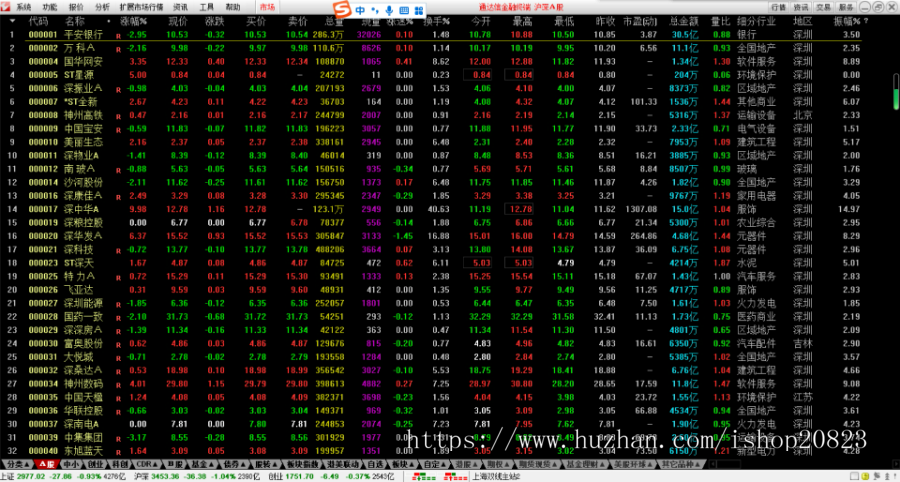Open the 工具 menu
The width and height of the screenshot is (900, 482).
tap(206, 7)
